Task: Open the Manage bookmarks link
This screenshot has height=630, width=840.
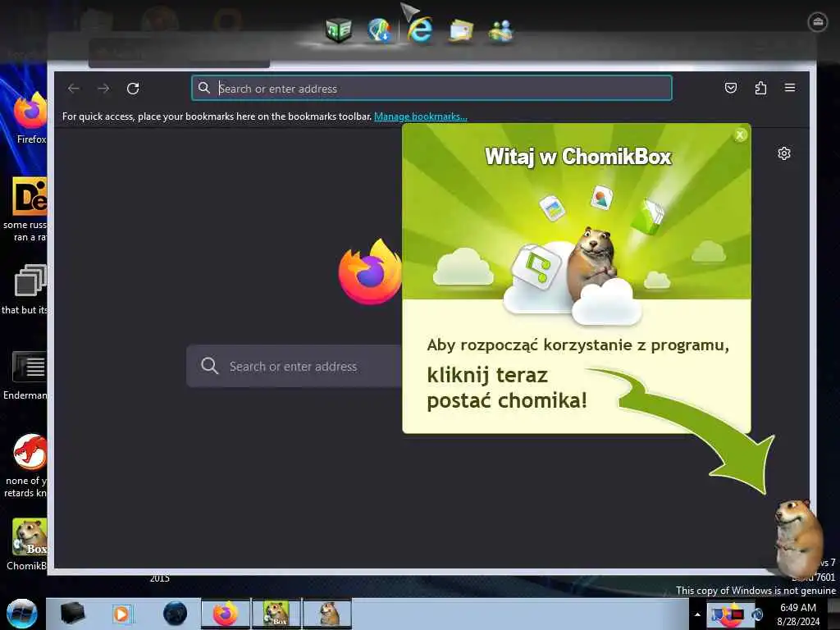Action: [421, 116]
